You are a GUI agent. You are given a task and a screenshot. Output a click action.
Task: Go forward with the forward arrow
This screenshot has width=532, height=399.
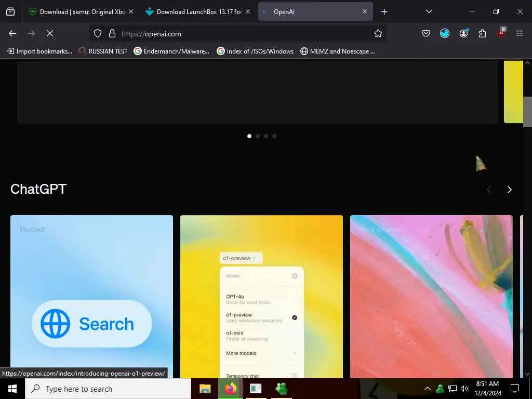31,33
